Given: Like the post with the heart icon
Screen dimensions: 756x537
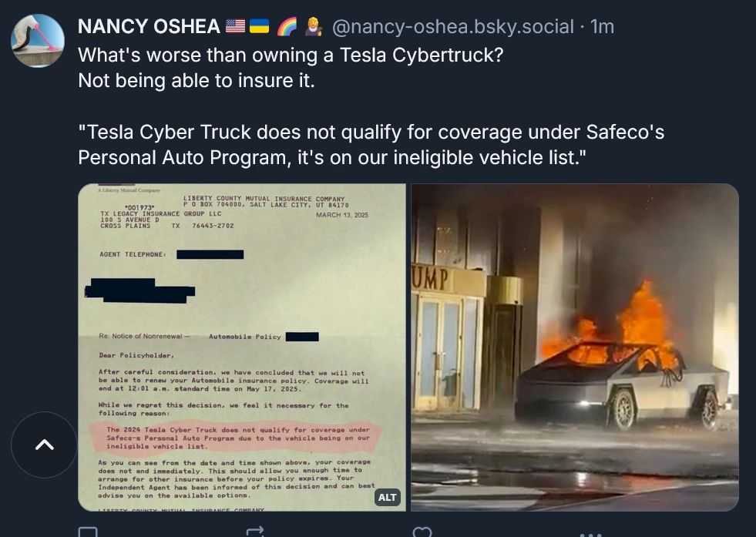Looking at the screenshot, I should (x=422, y=532).
